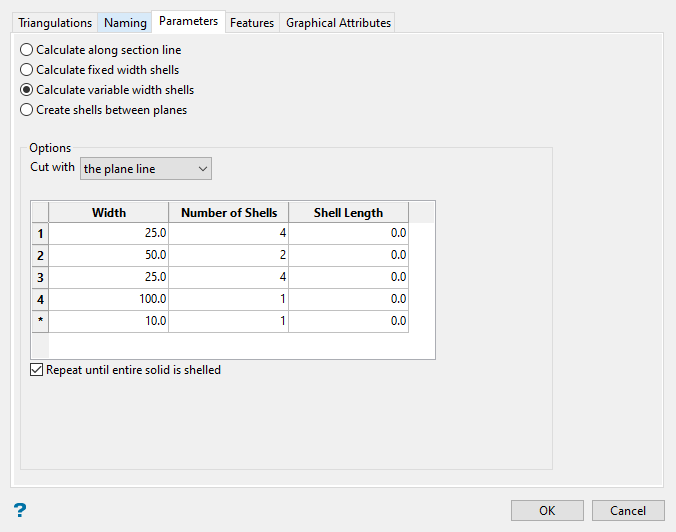Click the Width cell in row 1
This screenshot has width=676, height=532.
point(109,233)
